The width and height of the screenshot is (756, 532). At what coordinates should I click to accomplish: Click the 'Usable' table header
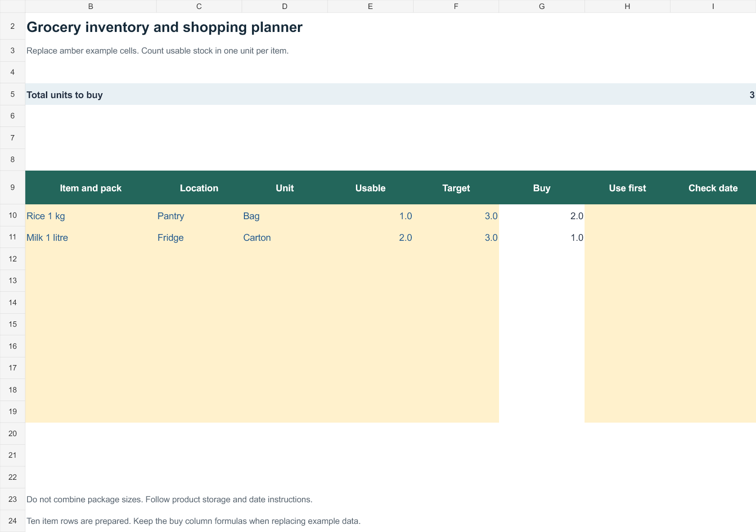click(x=370, y=188)
